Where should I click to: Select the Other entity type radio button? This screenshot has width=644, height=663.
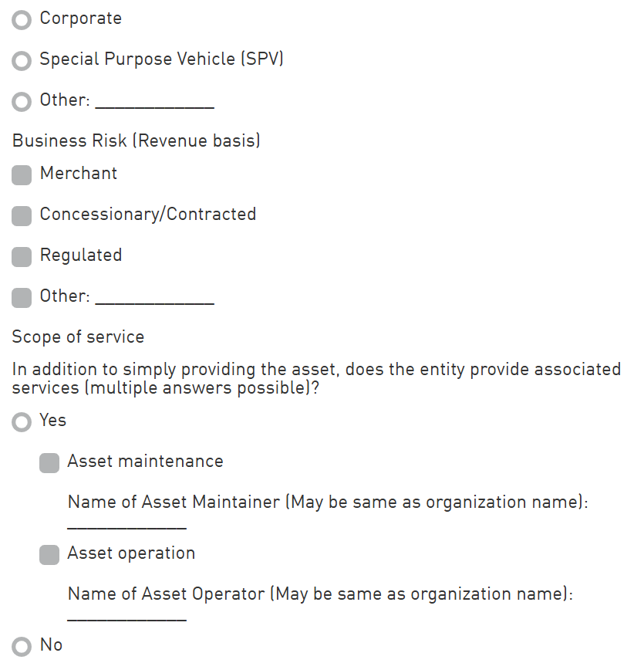(x=22, y=102)
